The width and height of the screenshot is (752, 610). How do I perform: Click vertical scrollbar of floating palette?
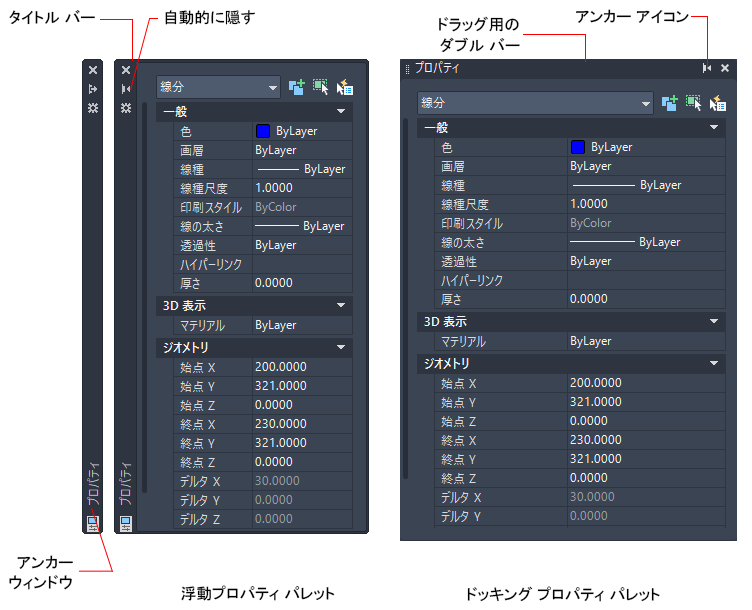tap(144, 297)
